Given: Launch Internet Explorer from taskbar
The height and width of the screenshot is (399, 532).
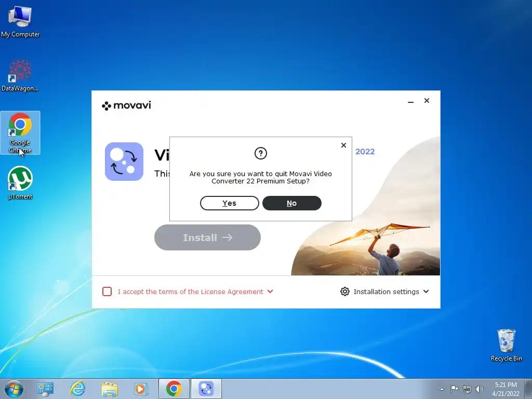Looking at the screenshot, I should coord(77,389).
